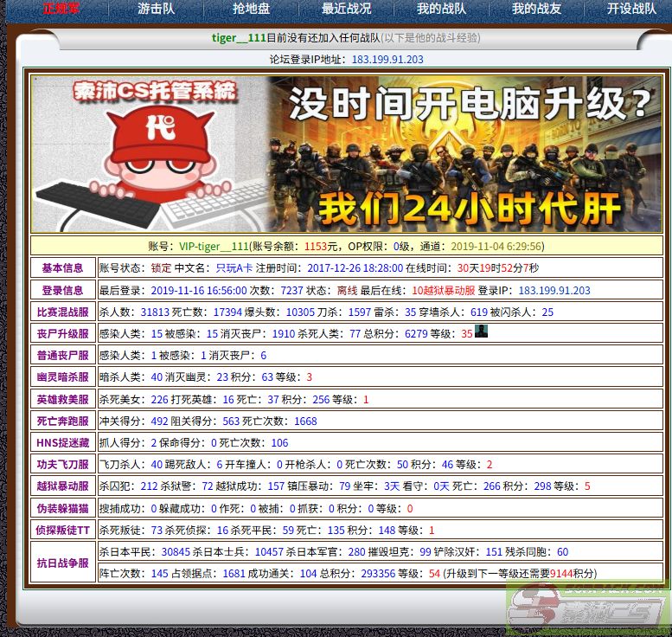Click the 基本信息 row label
This screenshot has height=637, width=672.
coord(62,268)
